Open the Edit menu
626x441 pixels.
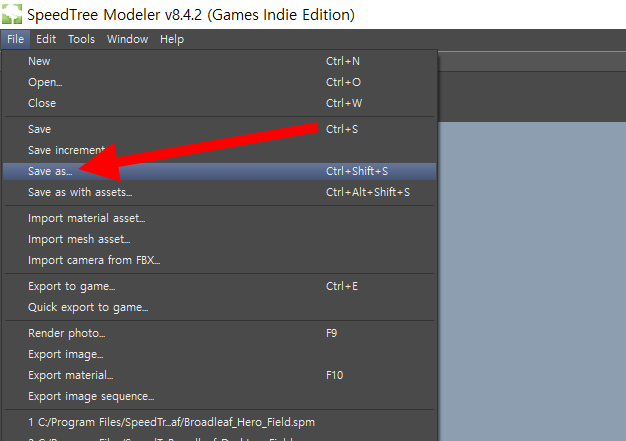[x=46, y=39]
